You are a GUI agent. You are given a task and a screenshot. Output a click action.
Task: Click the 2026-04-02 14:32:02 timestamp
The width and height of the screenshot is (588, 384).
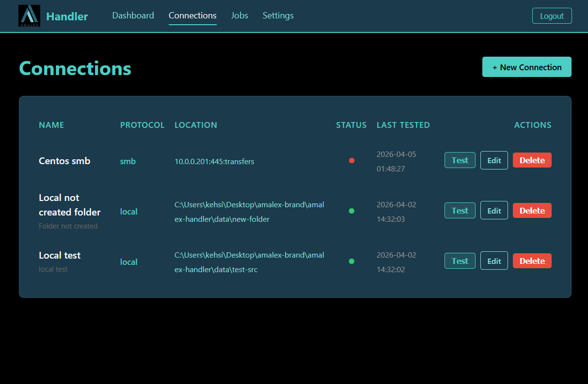(x=397, y=262)
